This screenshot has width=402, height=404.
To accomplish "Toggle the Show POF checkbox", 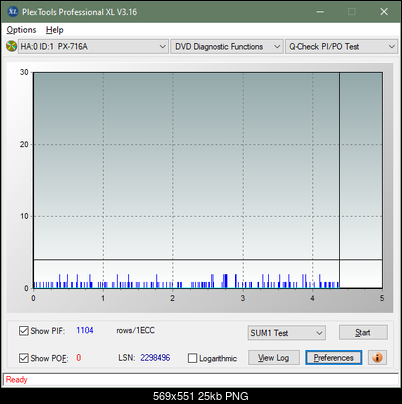I will [x=24, y=358].
